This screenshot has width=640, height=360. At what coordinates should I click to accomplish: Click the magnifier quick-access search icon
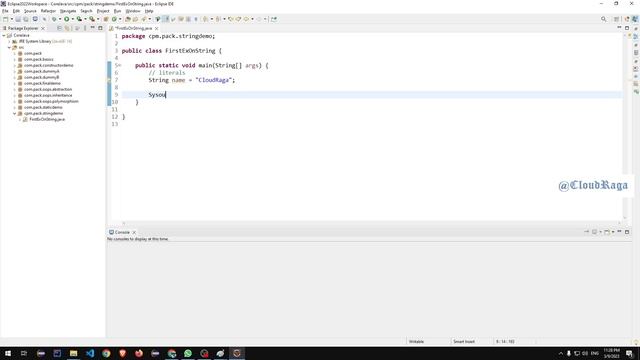(604, 19)
